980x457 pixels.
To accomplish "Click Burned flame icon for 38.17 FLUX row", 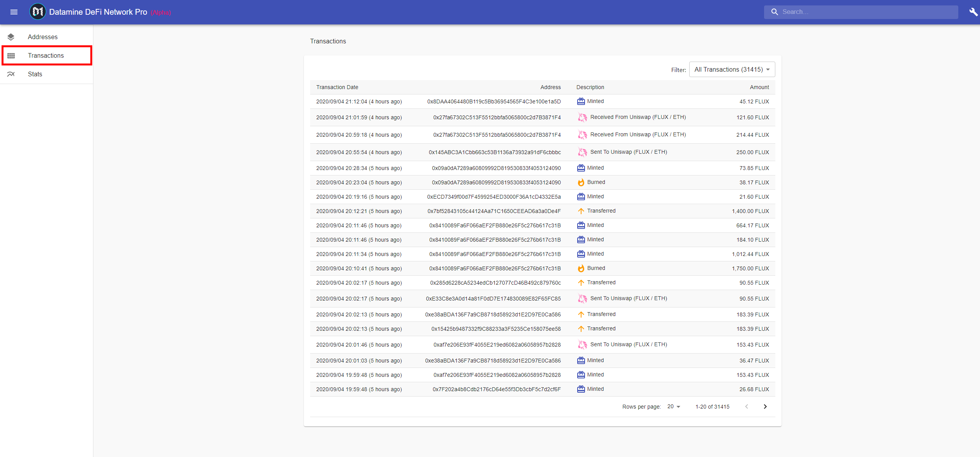I will [581, 182].
